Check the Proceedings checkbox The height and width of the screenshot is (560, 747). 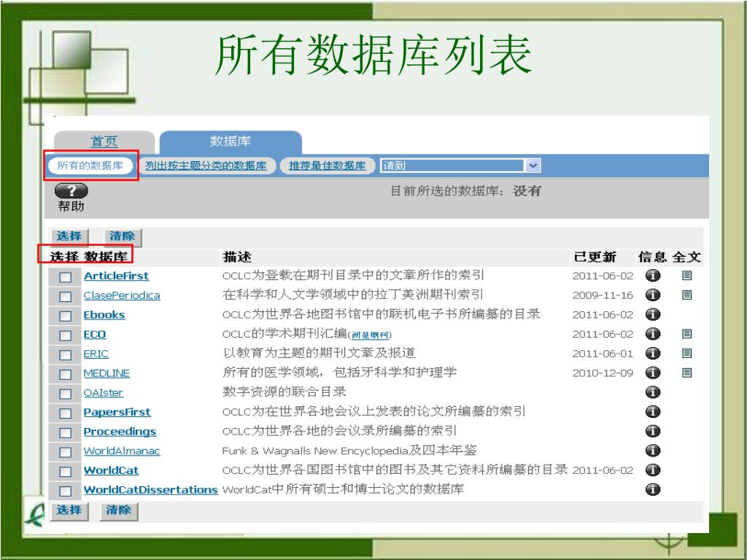click(65, 433)
